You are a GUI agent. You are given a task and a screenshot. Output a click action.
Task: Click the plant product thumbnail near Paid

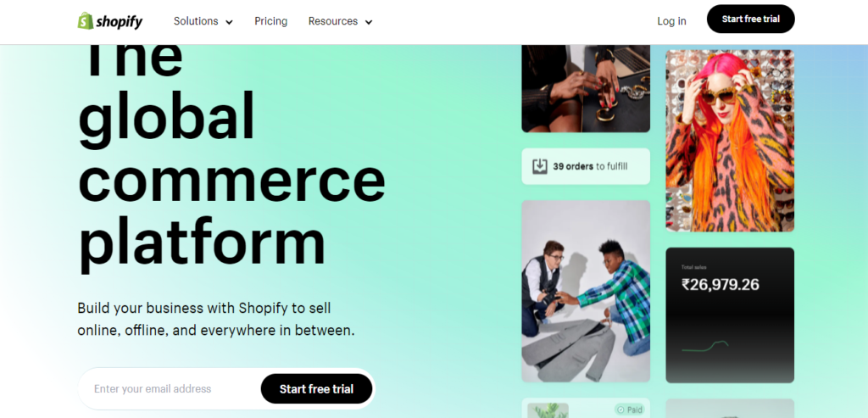[x=548, y=410]
